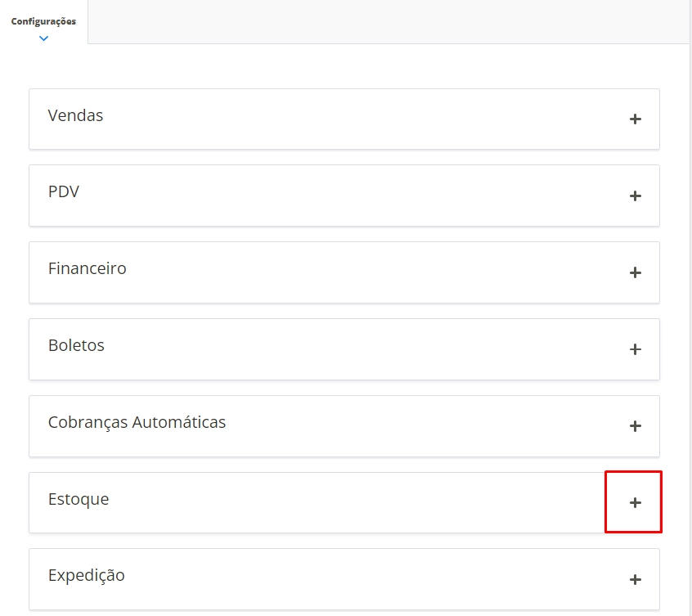Click the blue chevron under Configurações

tap(43, 38)
